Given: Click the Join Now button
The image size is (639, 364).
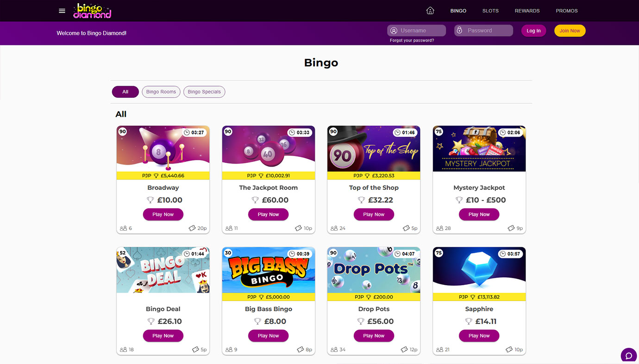Looking at the screenshot, I should pos(570,30).
